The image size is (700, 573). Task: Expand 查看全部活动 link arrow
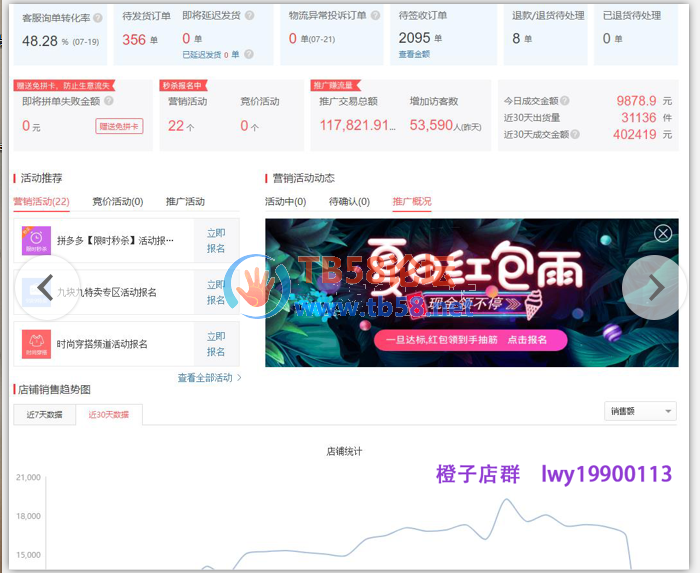coord(239,378)
